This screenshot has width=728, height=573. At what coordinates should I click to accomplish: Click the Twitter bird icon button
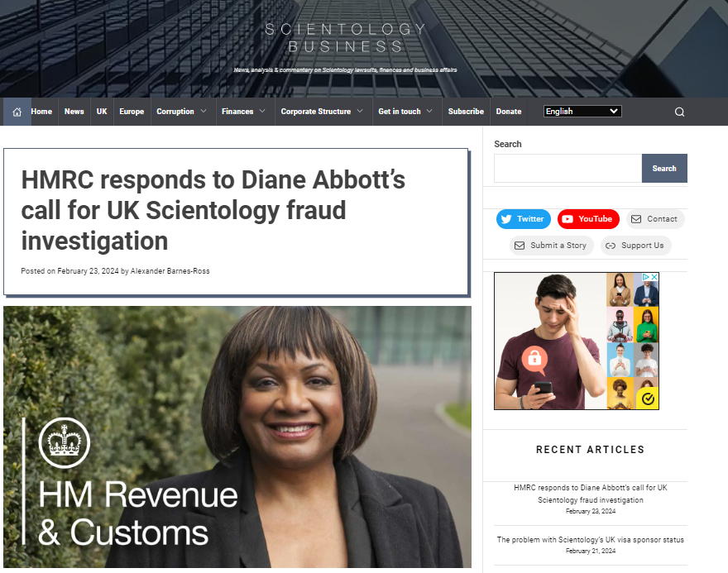click(506, 219)
